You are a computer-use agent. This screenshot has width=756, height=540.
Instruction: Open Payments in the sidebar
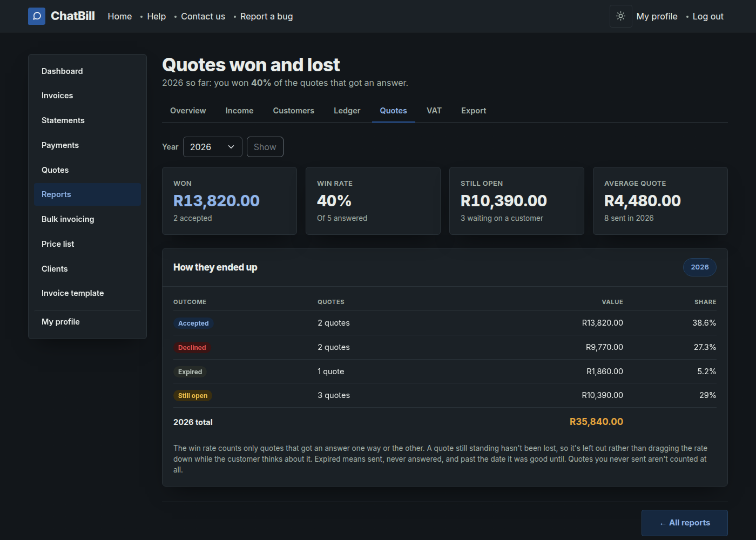tap(87, 145)
